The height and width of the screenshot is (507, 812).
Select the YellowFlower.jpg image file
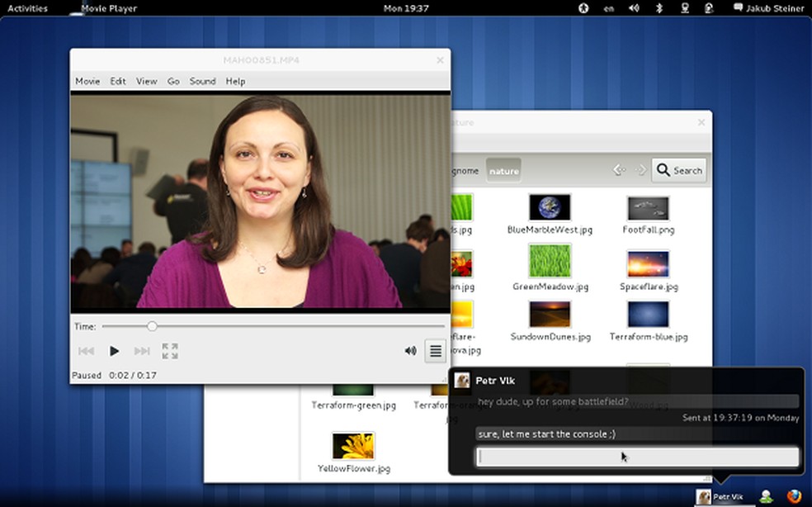pyautogui.click(x=353, y=447)
